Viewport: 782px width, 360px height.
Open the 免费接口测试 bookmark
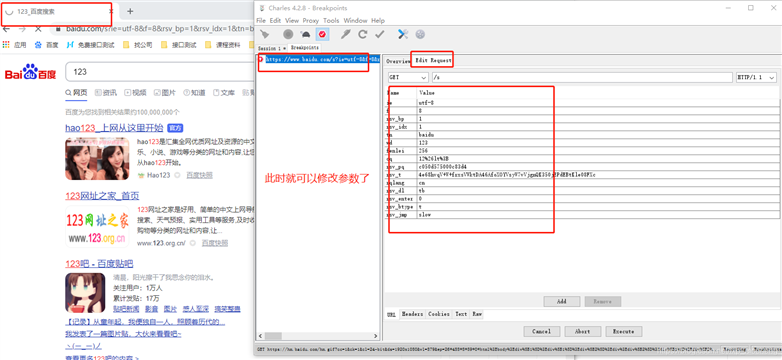point(91,45)
